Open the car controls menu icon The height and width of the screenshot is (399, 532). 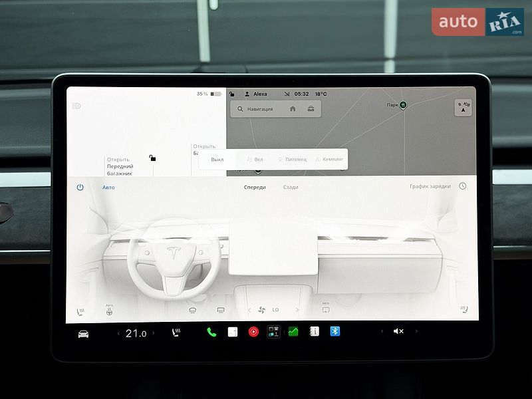[84, 334]
